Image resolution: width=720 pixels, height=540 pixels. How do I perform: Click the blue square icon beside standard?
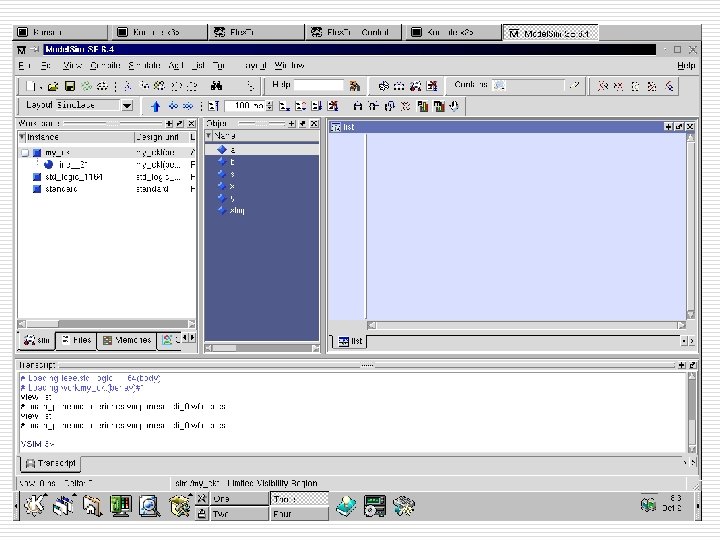37,189
